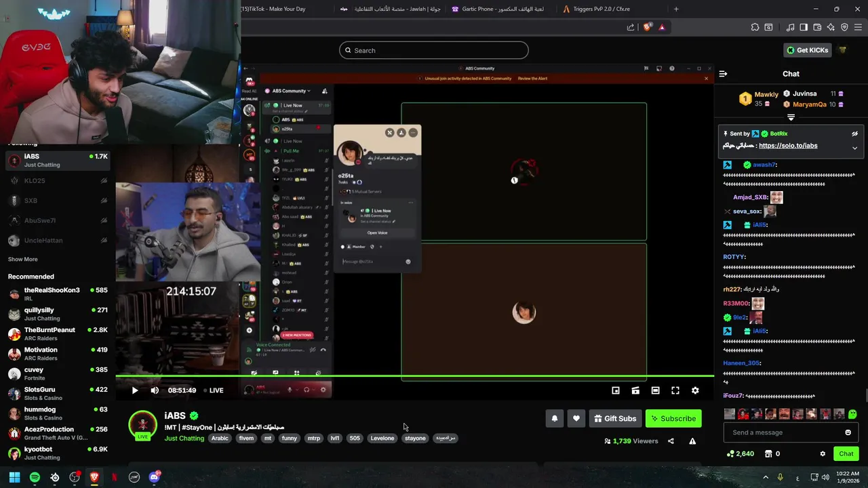Open iABS in the following list
The height and width of the screenshot is (488, 868).
[x=58, y=161]
